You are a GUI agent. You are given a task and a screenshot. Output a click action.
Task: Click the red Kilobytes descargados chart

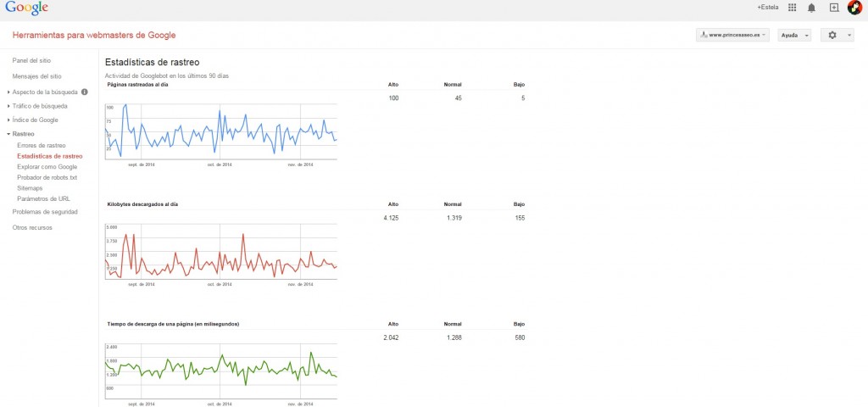pos(221,251)
